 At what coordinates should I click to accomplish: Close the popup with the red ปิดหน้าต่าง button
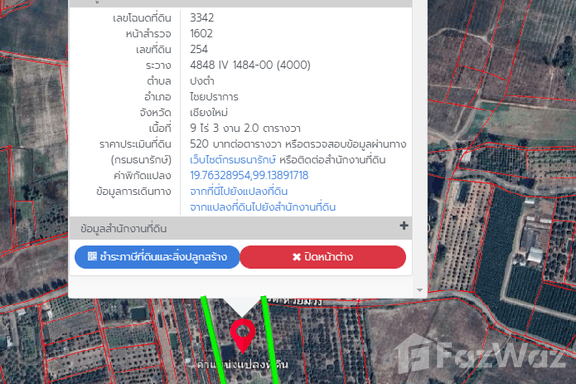click(323, 257)
